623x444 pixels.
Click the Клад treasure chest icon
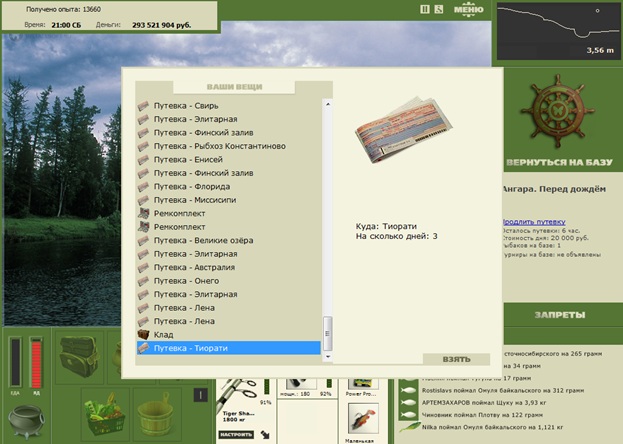(x=143, y=334)
